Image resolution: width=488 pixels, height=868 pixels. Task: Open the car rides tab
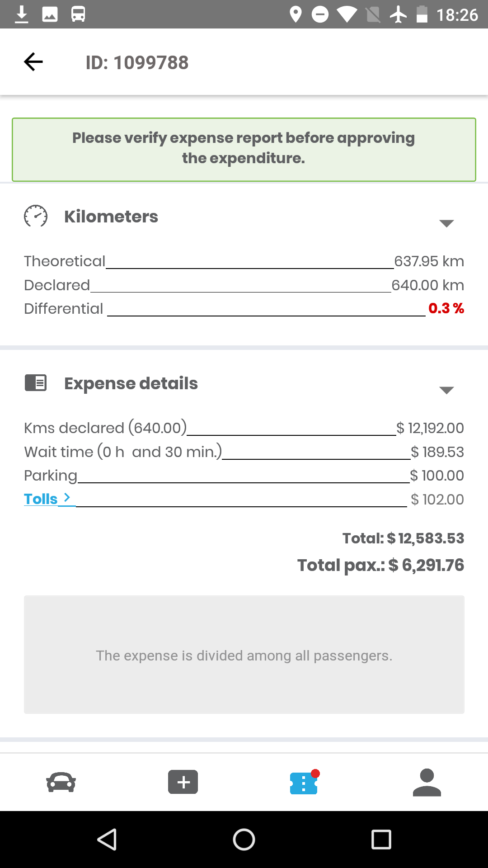pyautogui.click(x=61, y=782)
